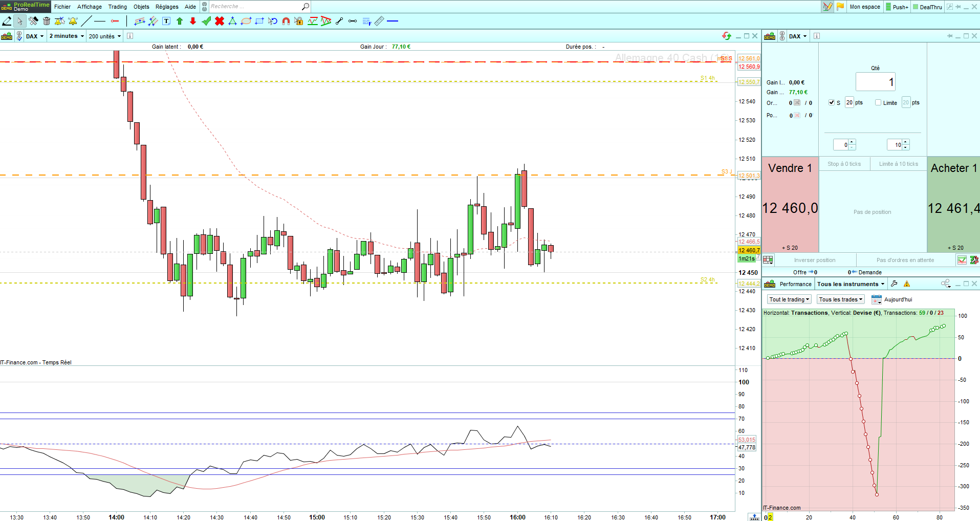Open the 2 minutes timeframe dropdown
This screenshot has height=521, width=980.
click(x=67, y=36)
